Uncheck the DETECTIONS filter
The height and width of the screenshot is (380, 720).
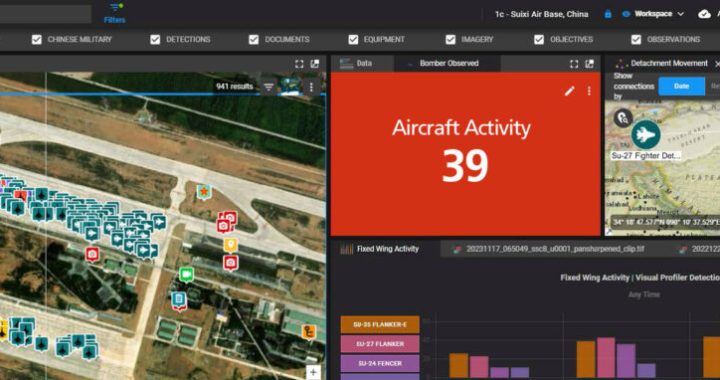155,39
